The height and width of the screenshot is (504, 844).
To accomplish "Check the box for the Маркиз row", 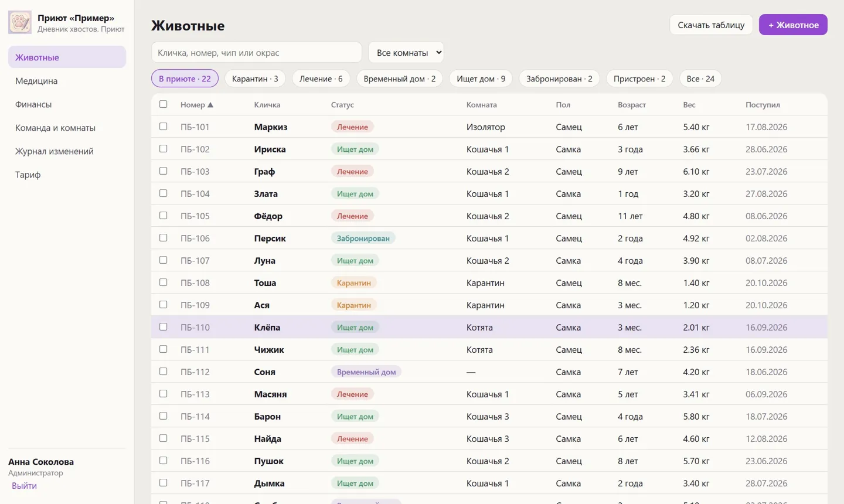I will 163,127.
